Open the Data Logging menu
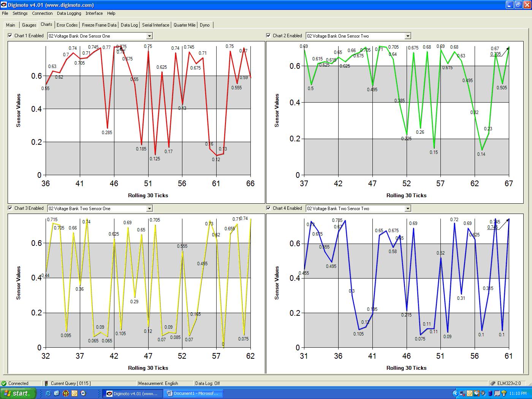 pos(69,13)
